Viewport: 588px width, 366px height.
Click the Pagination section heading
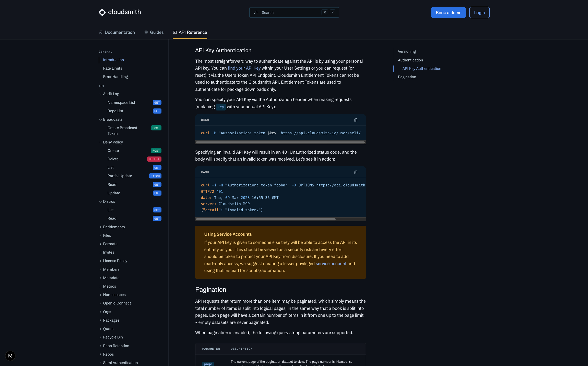pyautogui.click(x=211, y=290)
